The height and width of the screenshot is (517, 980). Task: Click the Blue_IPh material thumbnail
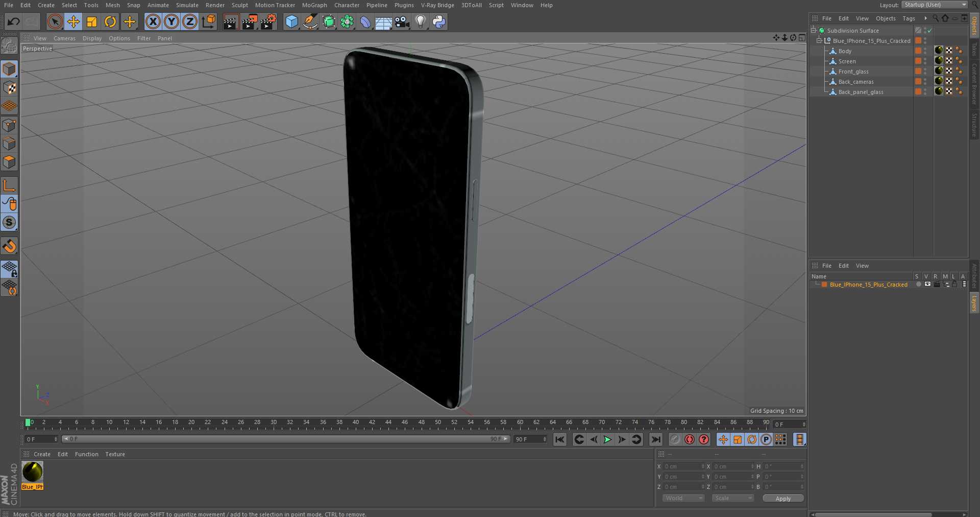click(33, 472)
